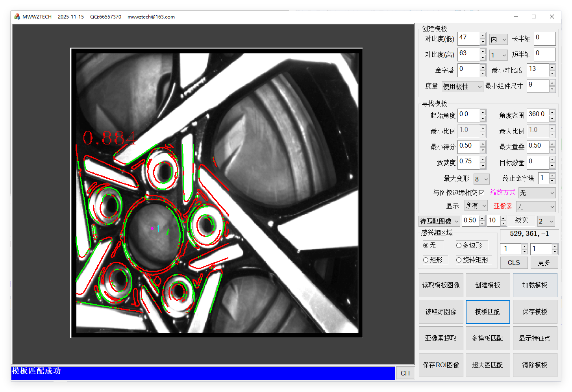Viewport: 572px width, 392px height.
Task: Click the 目标数量 input field
Action: [x=538, y=162]
